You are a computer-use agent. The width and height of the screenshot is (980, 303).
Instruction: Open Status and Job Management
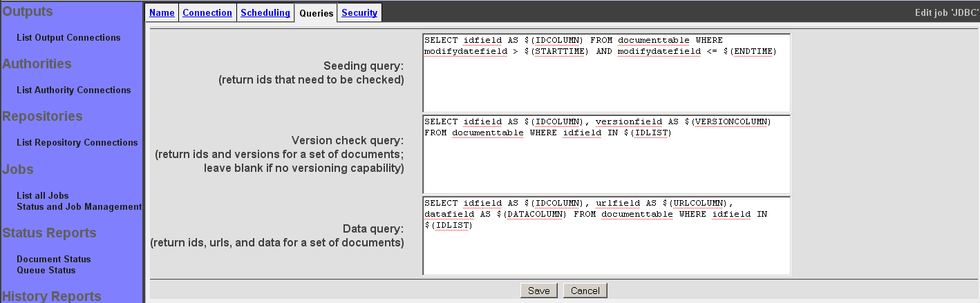[79, 207]
